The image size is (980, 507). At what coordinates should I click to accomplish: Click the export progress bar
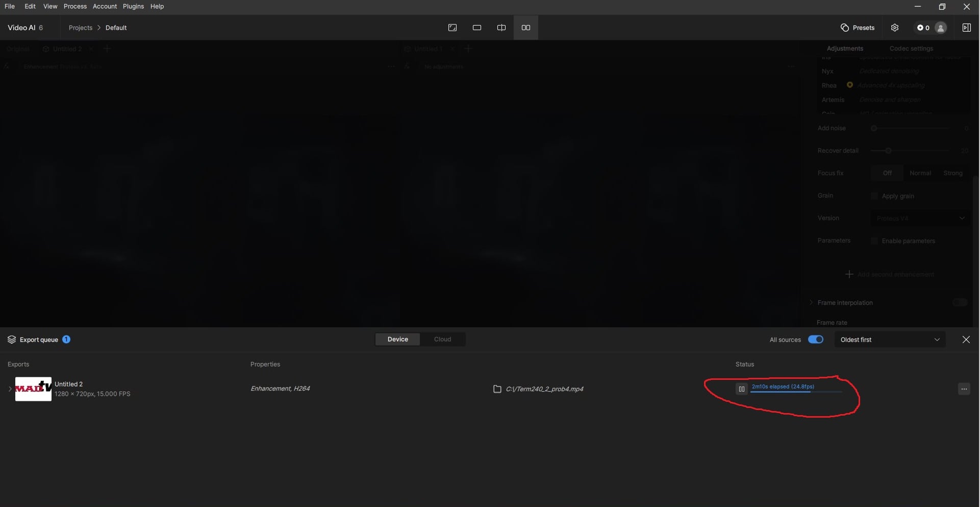coord(795,392)
